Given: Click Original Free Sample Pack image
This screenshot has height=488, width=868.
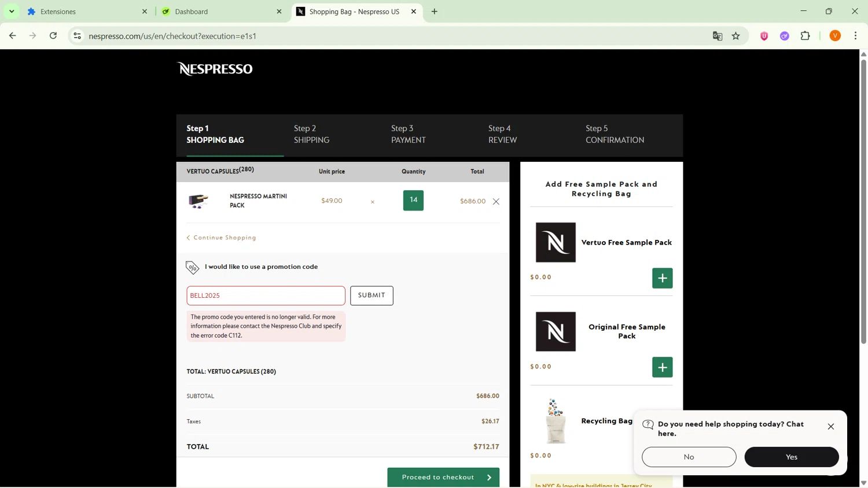Looking at the screenshot, I should (x=556, y=332).
